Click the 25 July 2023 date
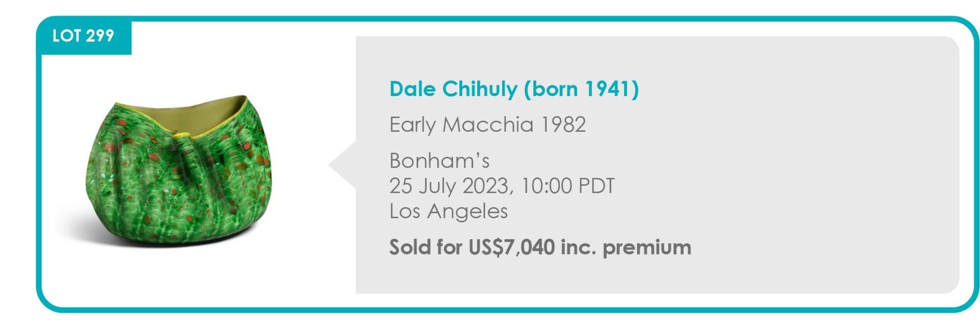 click(448, 186)
